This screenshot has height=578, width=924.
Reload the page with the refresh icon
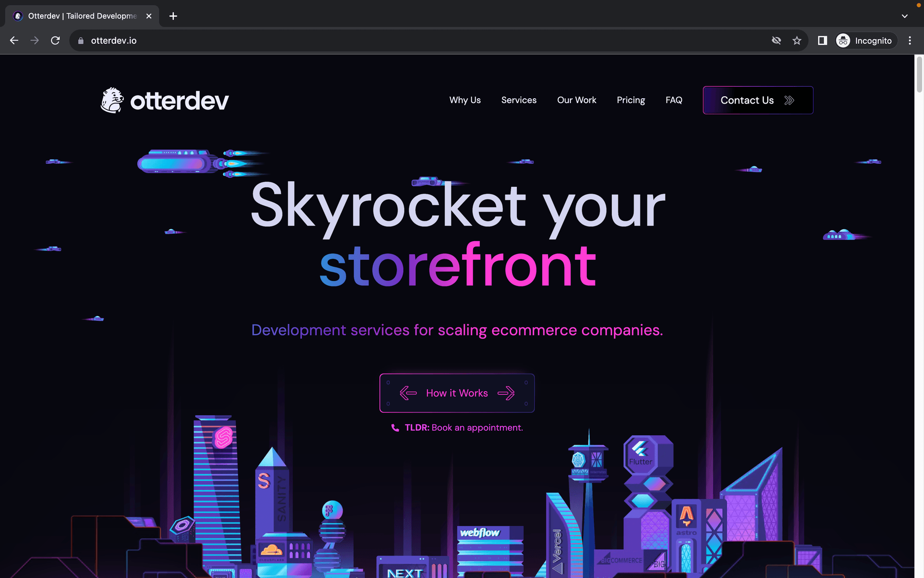(55, 40)
